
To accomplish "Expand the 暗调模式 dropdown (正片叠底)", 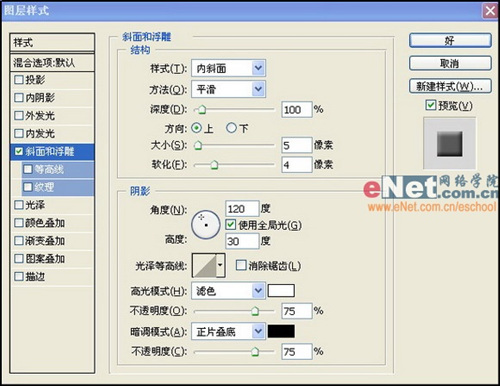I will (x=228, y=331).
